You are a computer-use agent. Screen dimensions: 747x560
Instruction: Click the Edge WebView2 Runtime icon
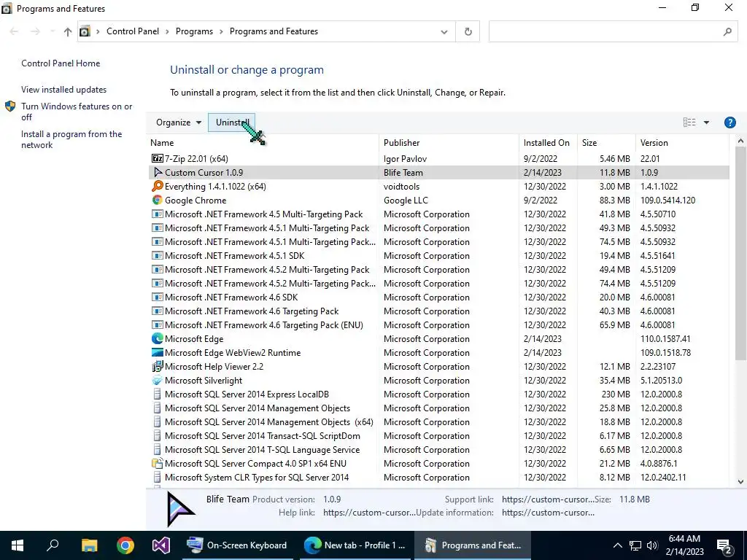click(158, 352)
